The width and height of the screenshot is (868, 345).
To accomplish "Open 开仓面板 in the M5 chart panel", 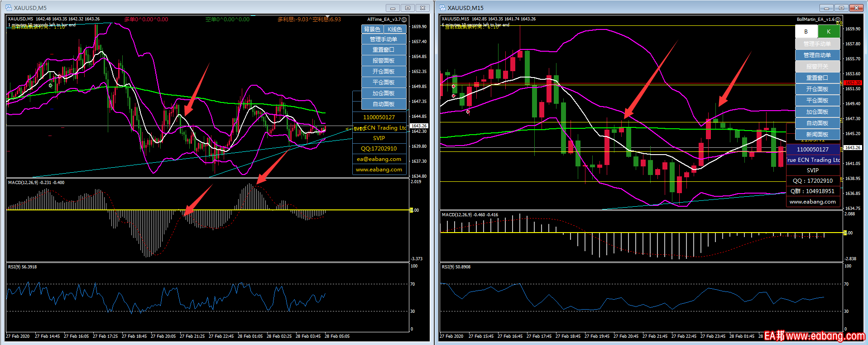I will tap(384, 72).
